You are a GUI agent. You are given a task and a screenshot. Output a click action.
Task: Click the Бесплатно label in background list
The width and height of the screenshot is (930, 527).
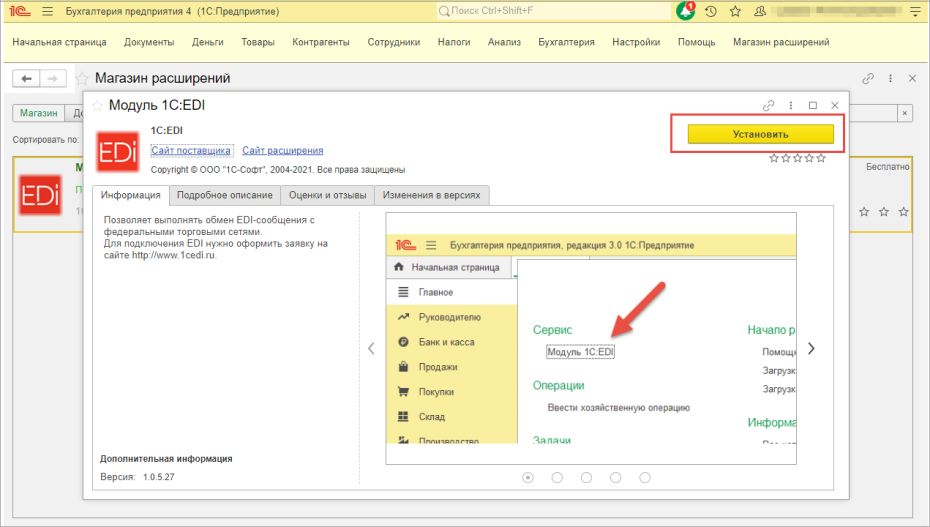tap(887, 167)
